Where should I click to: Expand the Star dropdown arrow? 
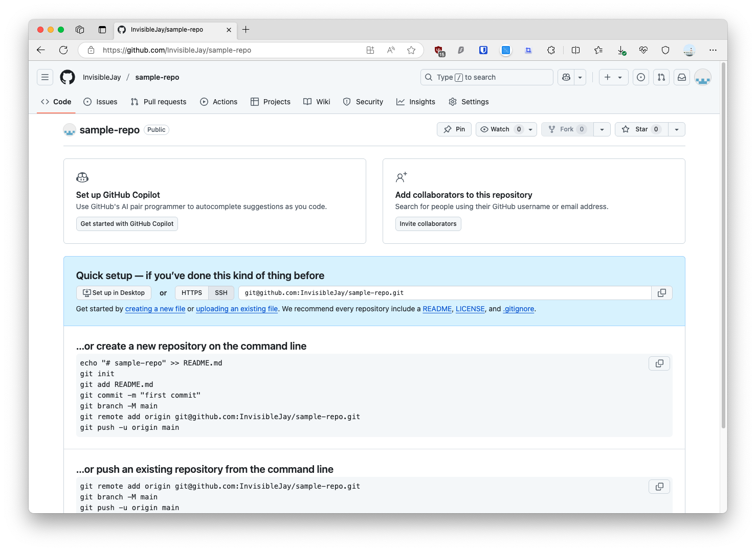click(x=677, y=129)
